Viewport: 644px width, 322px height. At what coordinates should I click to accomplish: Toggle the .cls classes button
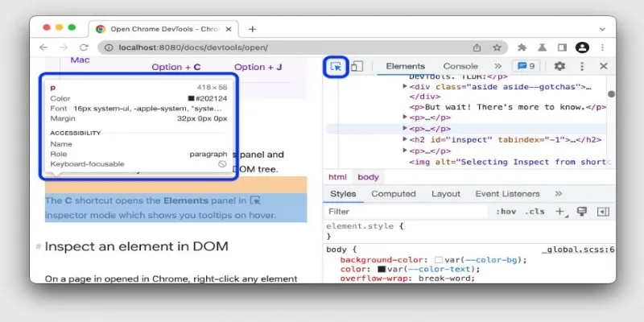click(x=535, y=212)
